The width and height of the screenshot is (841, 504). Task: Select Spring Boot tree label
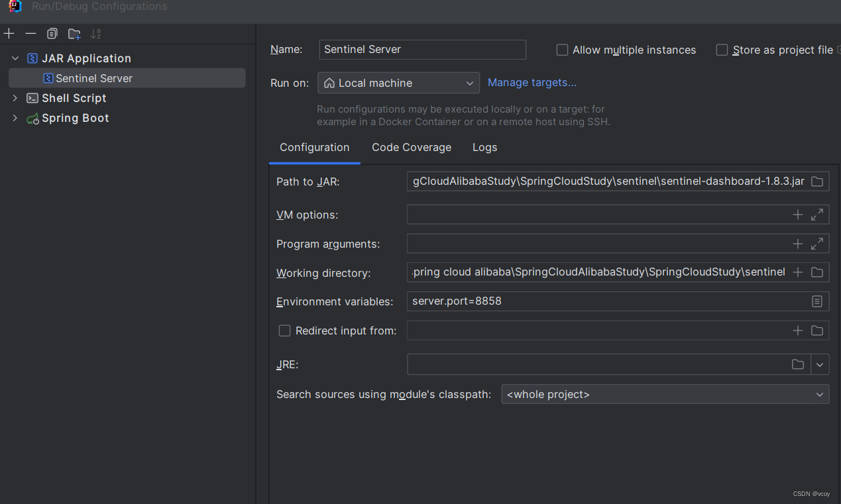tap(76, 118)
